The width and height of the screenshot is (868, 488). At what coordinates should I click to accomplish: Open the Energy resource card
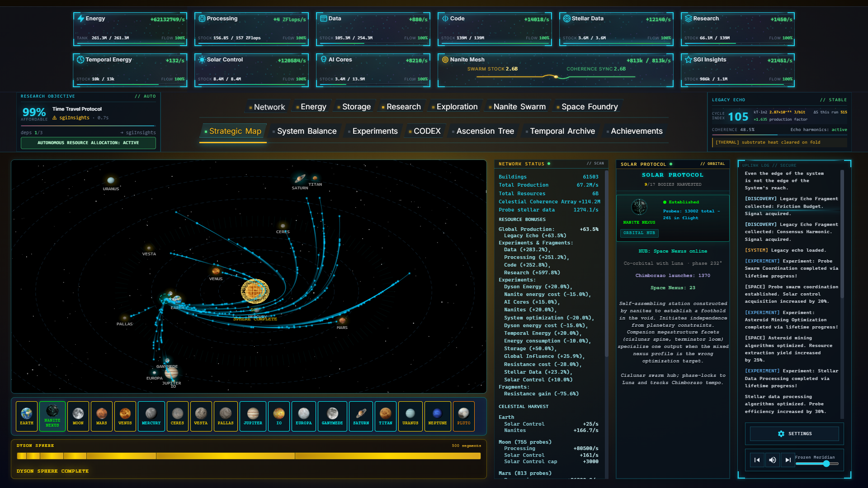pos(130,29)
